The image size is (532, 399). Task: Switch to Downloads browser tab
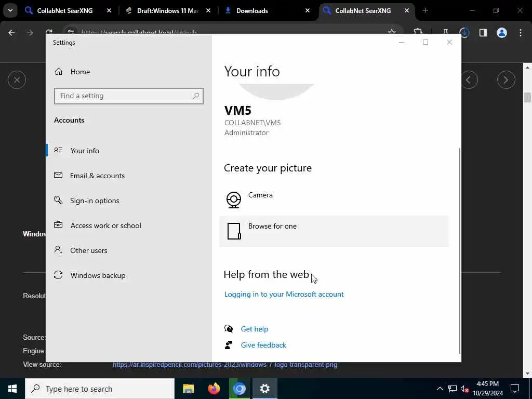point(252,11)
